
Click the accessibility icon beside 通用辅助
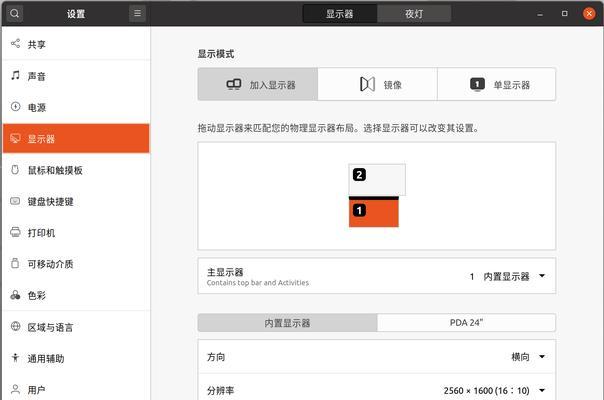[x=15, y=358]
